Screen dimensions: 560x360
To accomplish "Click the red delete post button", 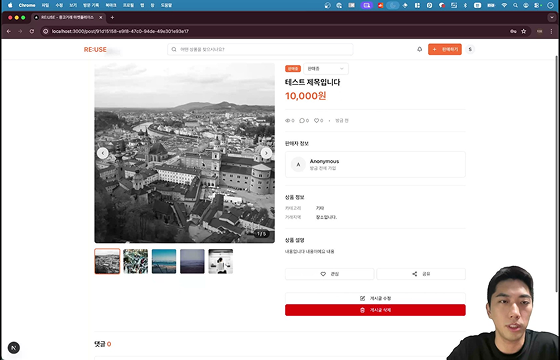I will click(375, 310).
